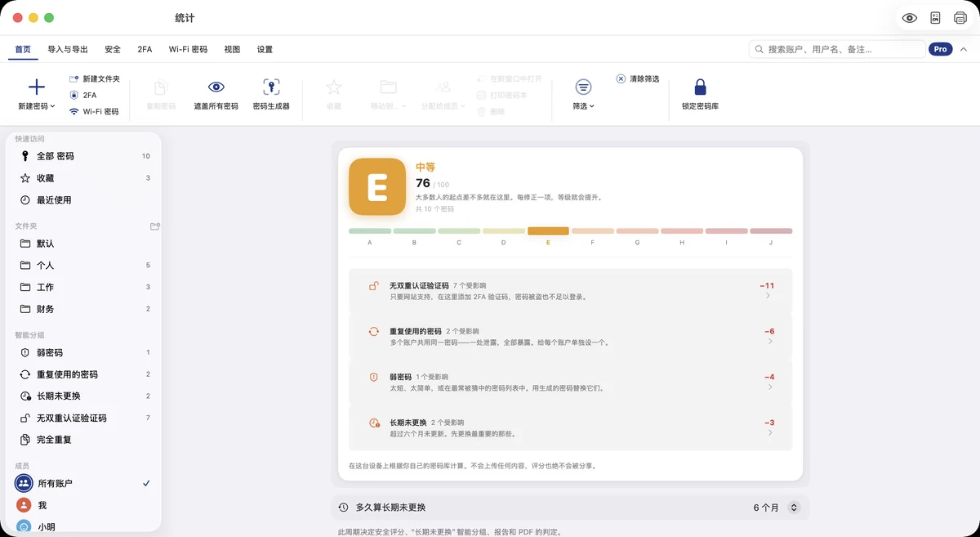The width and height of the screenshot is (980, 537).
Task: Click the unlocked padlock icon in issue list
Action: 374,286
